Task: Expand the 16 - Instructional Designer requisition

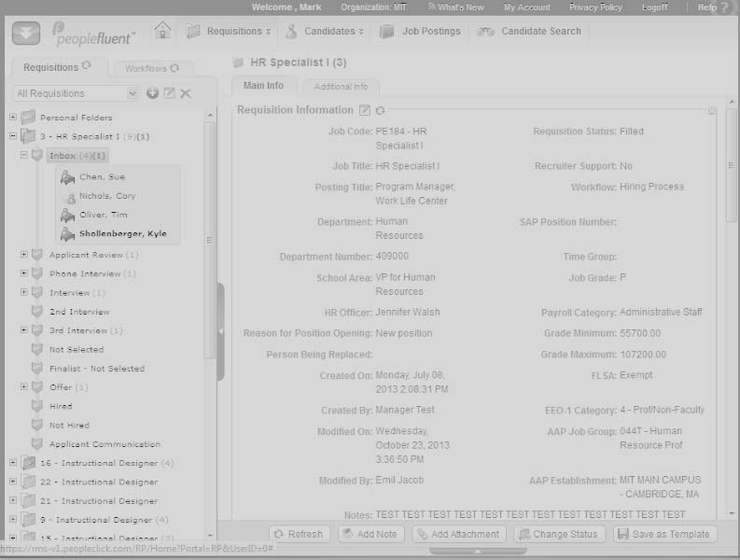Action: 13,463
